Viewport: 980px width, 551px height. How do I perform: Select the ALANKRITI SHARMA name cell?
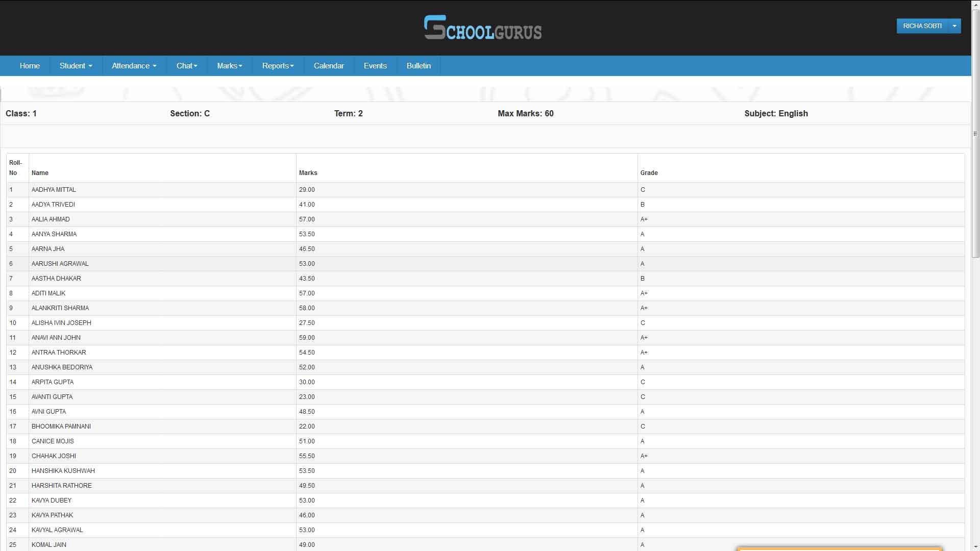coord(60,308)
